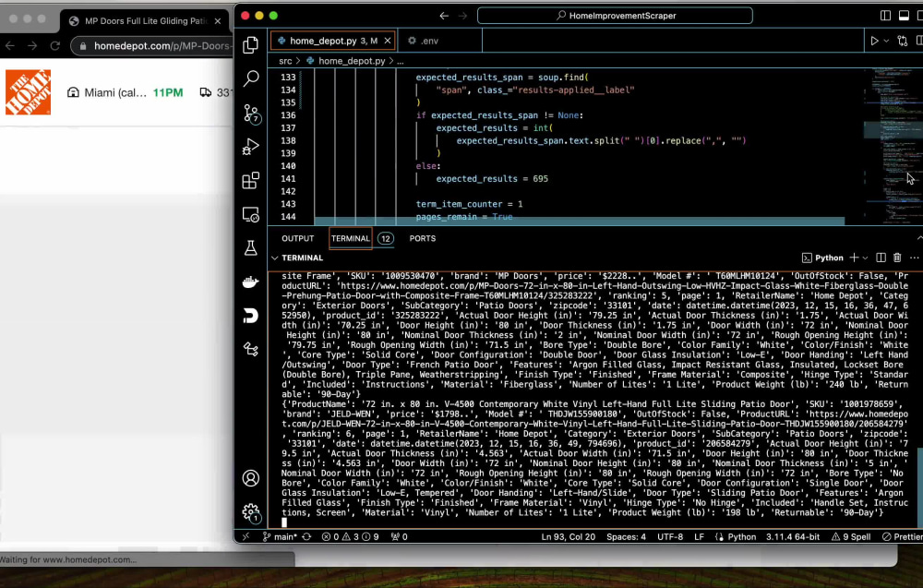Split the terminal pane
Screen dimensions: 923x588
coord(881,258)
